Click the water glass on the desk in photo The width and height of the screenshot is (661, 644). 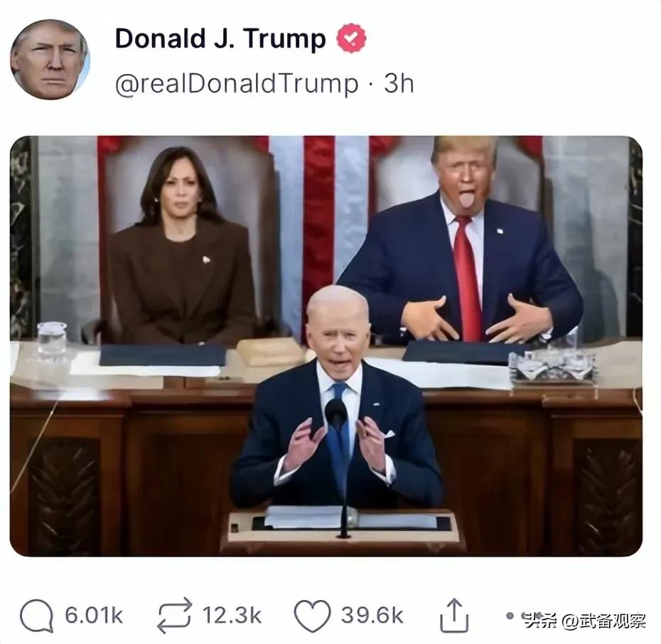click(x=52, y=340)
